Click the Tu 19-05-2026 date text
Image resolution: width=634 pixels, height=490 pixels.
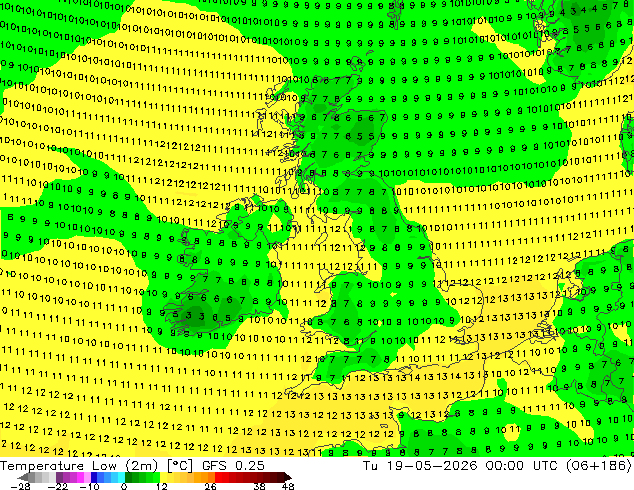420,465
